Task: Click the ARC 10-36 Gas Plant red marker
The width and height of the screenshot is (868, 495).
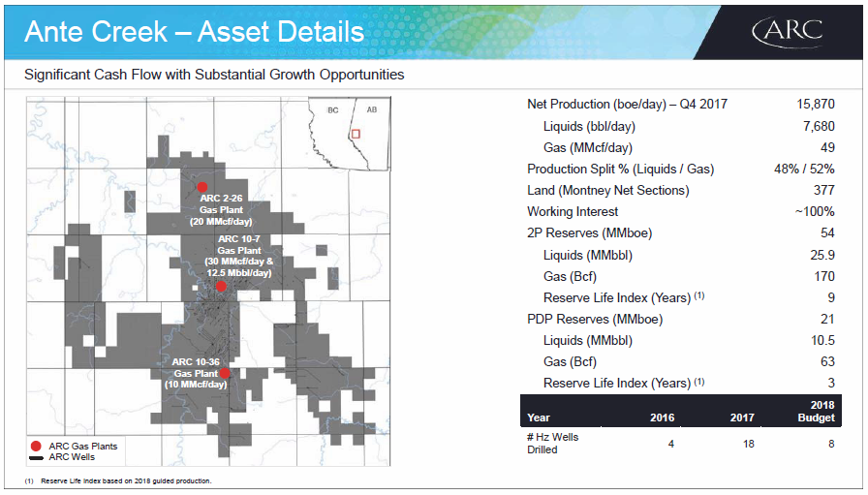Action: coord(225,373)
